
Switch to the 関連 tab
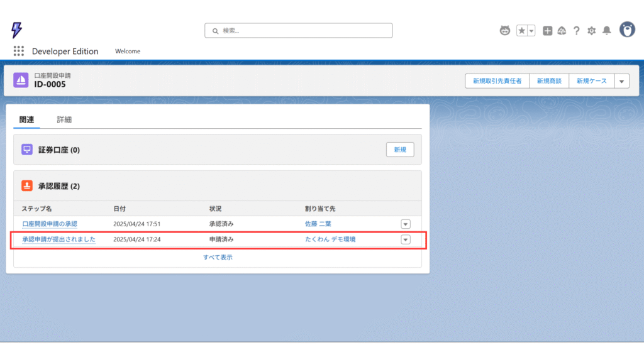[26, 119]
